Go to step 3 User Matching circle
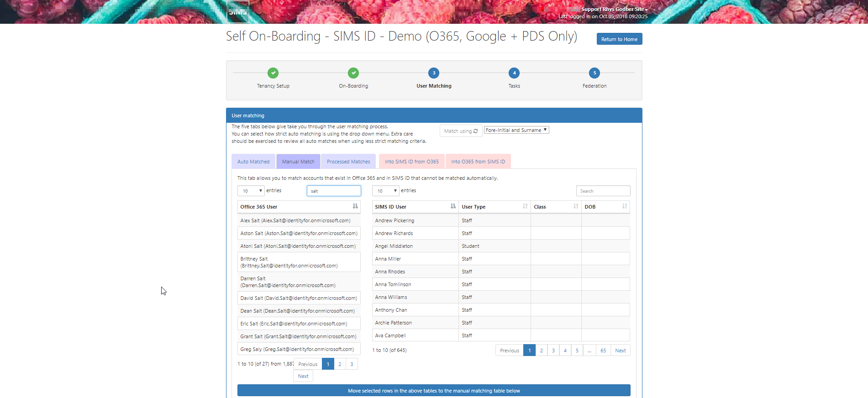 click(x=434, y=73)
